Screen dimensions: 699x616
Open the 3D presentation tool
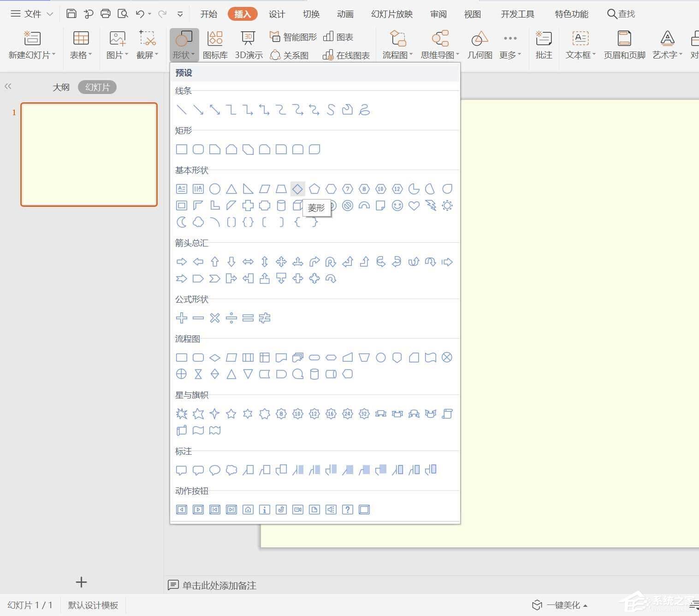pos(249,45)
